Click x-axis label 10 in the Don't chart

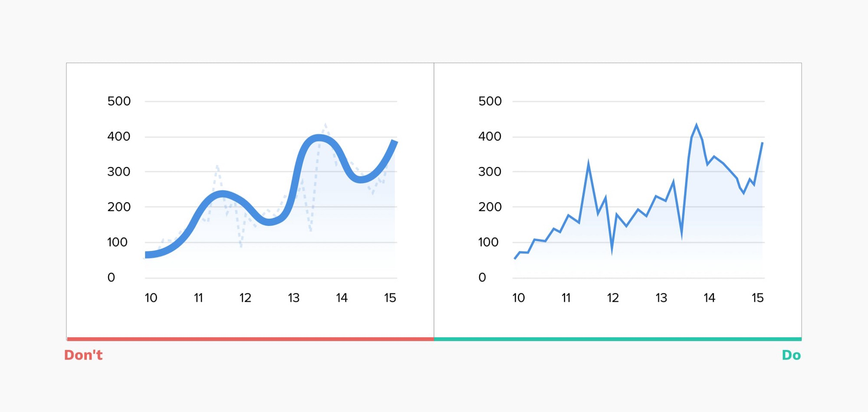(x=151, y=298)
